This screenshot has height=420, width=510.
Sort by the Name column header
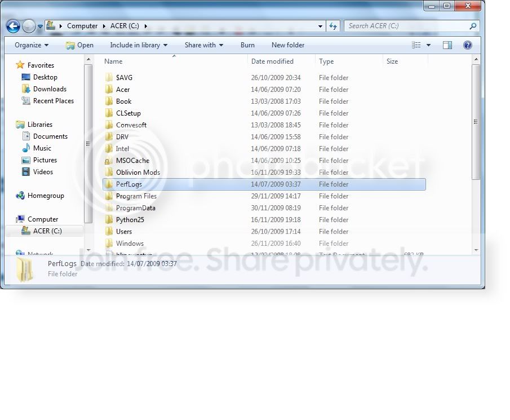click(x=113, y=61)
